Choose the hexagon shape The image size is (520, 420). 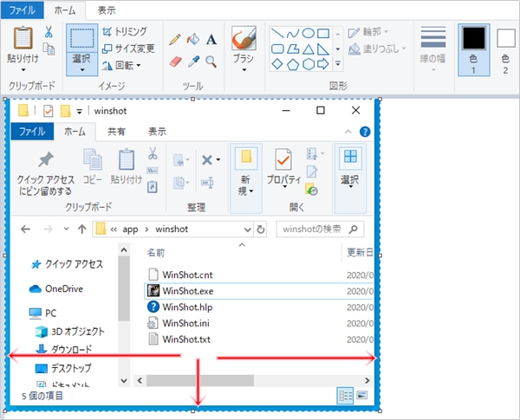coord(308,64)
